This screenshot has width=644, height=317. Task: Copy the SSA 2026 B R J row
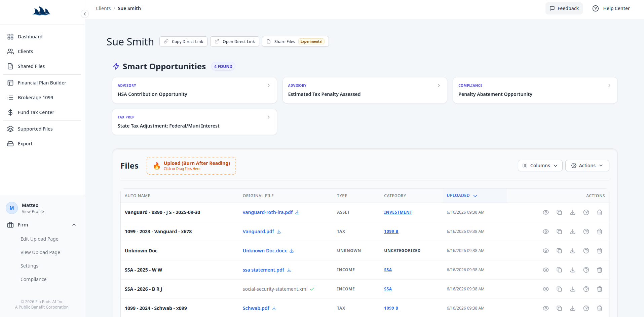(559, 289)
